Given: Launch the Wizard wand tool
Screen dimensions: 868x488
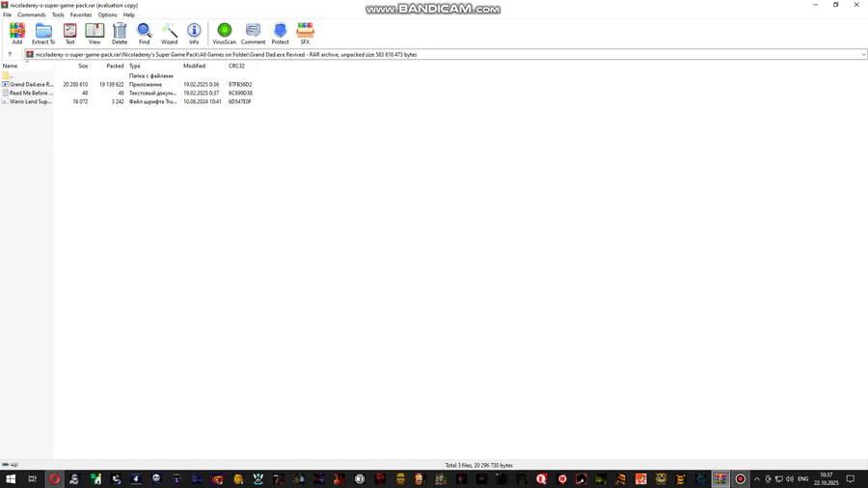Looking at the screenshot, I should click(x=169, y=33).
